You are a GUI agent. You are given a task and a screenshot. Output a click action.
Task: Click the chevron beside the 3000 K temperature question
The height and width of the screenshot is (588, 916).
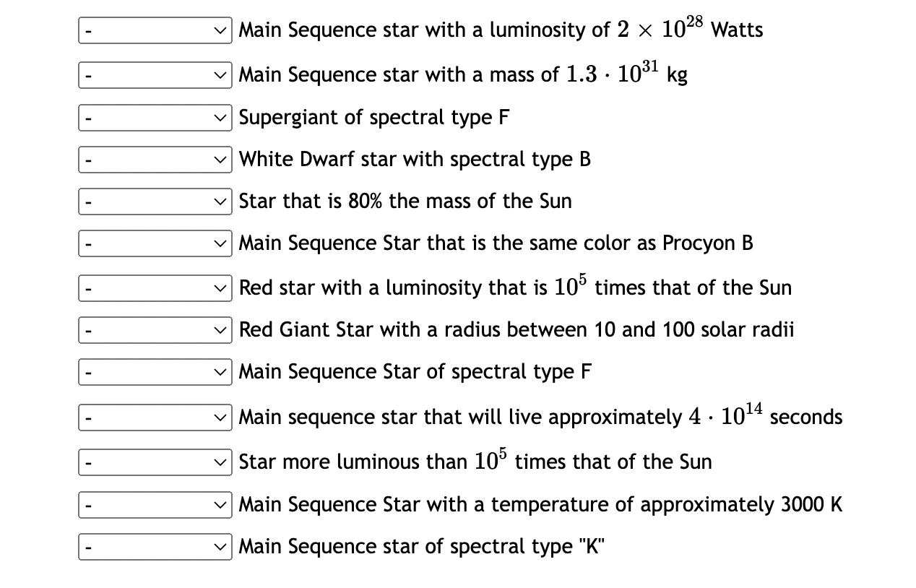220,504
